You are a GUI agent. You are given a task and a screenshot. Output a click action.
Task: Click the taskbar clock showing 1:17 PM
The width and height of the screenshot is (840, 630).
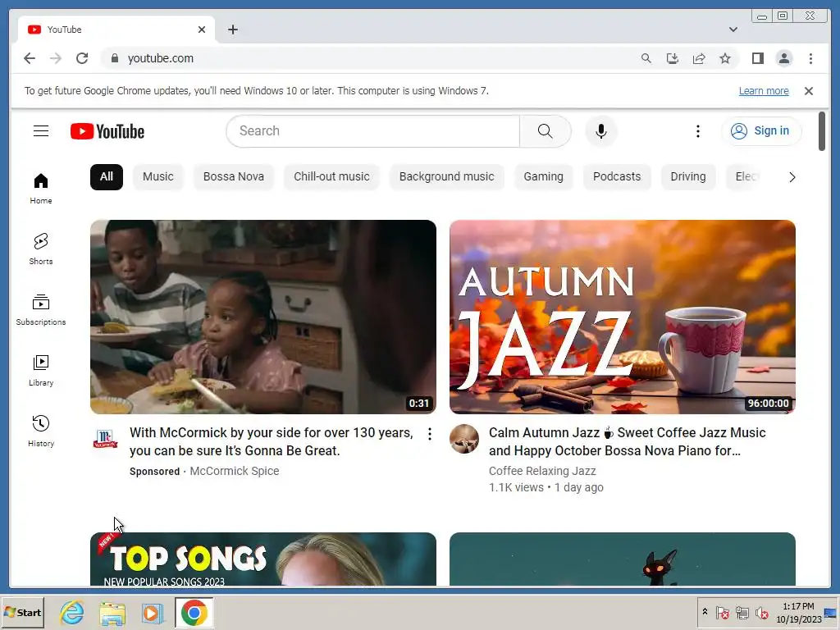pyautogui.click(x=798, y=612)
